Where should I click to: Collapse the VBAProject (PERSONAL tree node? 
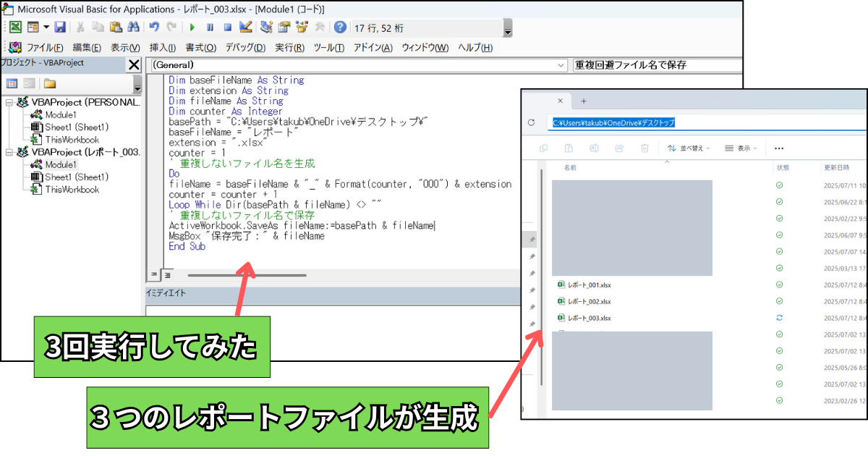click(9, 102)
